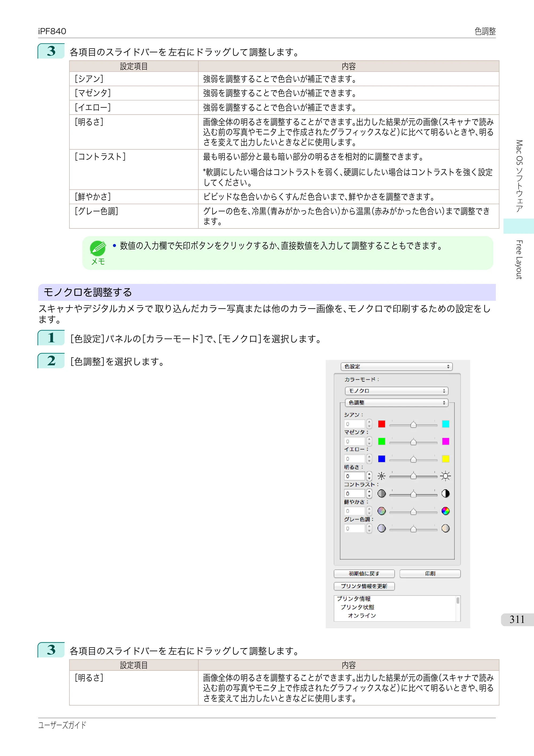Open the 色設定 panel dropdown

pyautogui.click(x=396, y=366)
